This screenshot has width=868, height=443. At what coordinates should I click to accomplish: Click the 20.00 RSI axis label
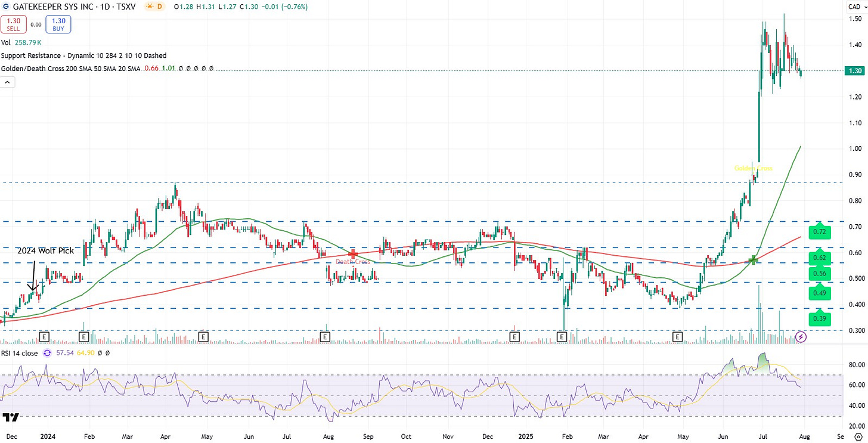[856, 426]
